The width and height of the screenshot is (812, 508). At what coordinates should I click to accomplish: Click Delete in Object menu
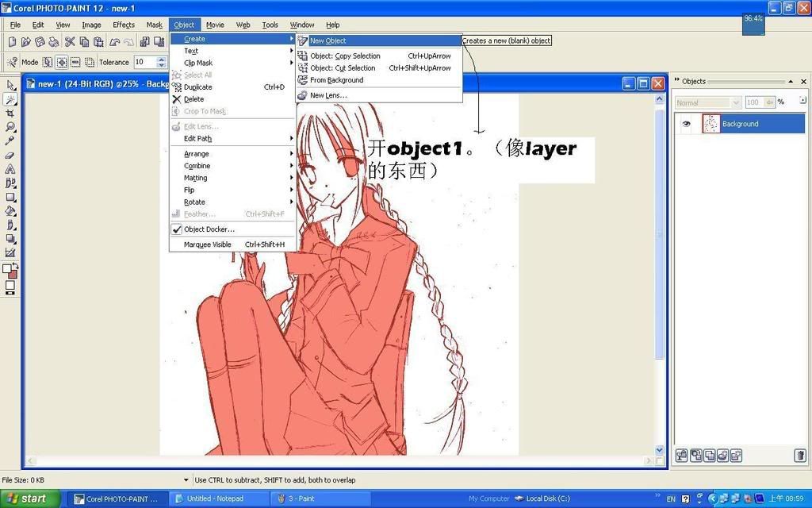(x=232, y=99)
